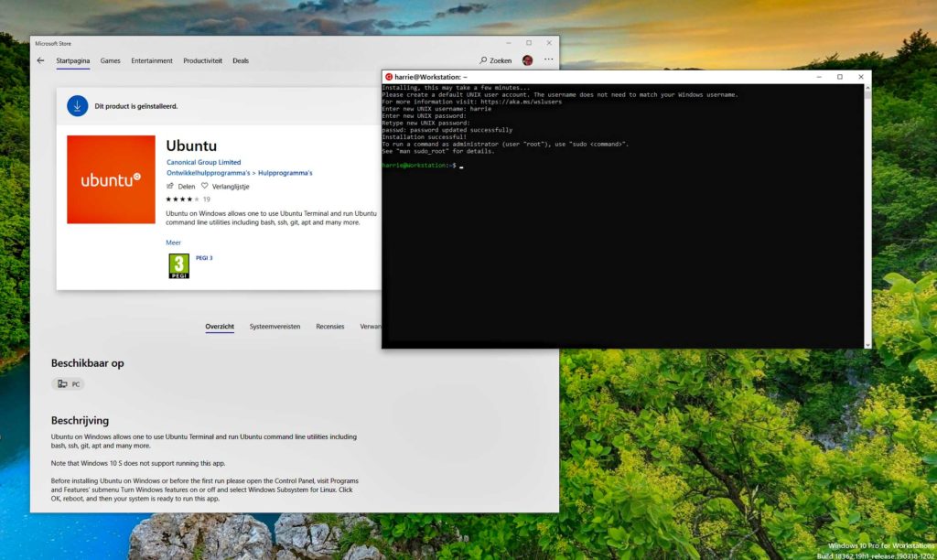
Task: Minimize the Microsoft Store window
Action: 509,43
